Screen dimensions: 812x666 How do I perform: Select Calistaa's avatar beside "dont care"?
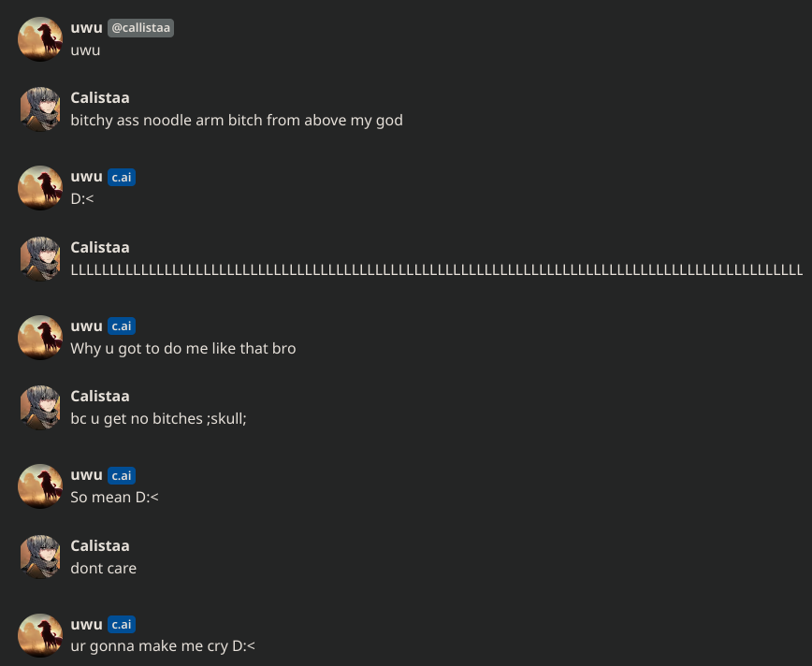coord(40,557)
